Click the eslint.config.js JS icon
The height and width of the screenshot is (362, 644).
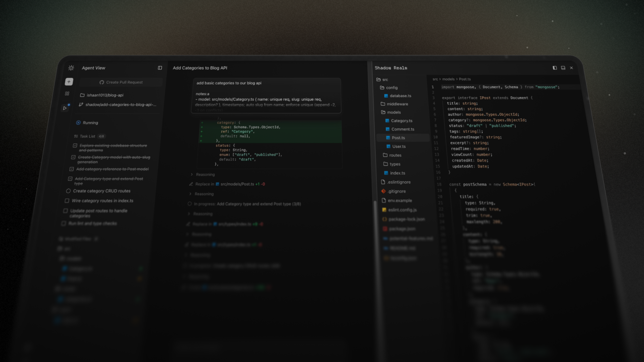[384, 210]
